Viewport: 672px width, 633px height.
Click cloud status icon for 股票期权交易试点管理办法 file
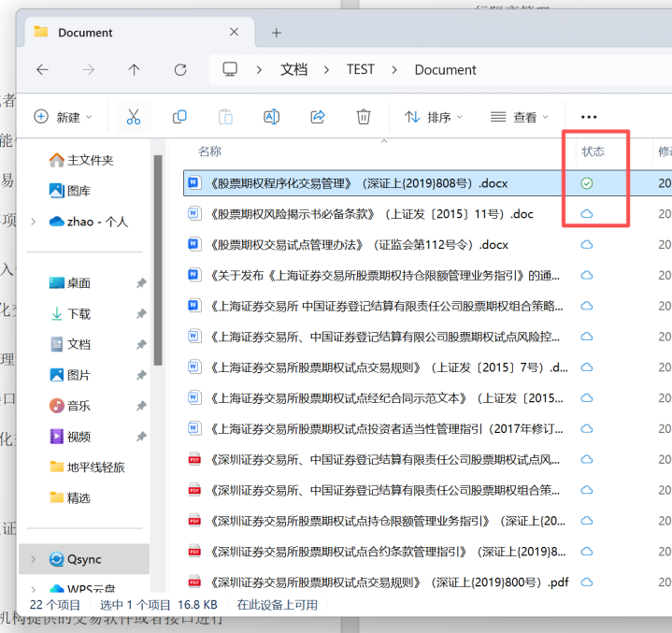coord(587,244)
